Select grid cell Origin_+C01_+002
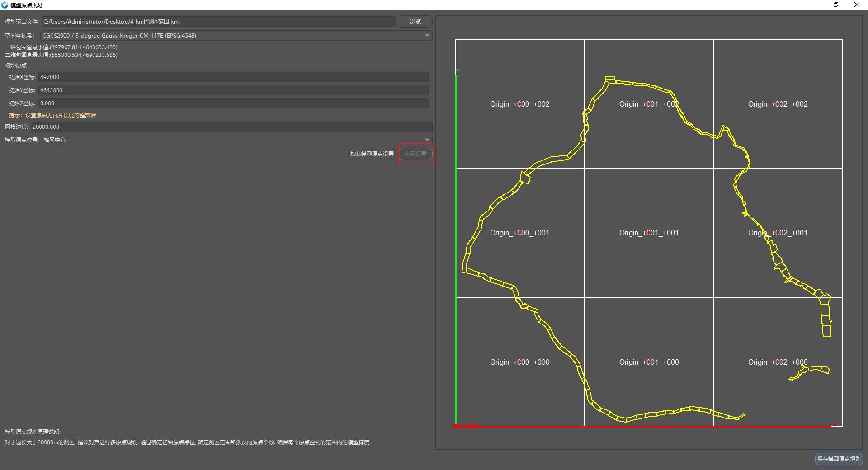The height and width of the screenshot is (470, 868). click(649, 104)
